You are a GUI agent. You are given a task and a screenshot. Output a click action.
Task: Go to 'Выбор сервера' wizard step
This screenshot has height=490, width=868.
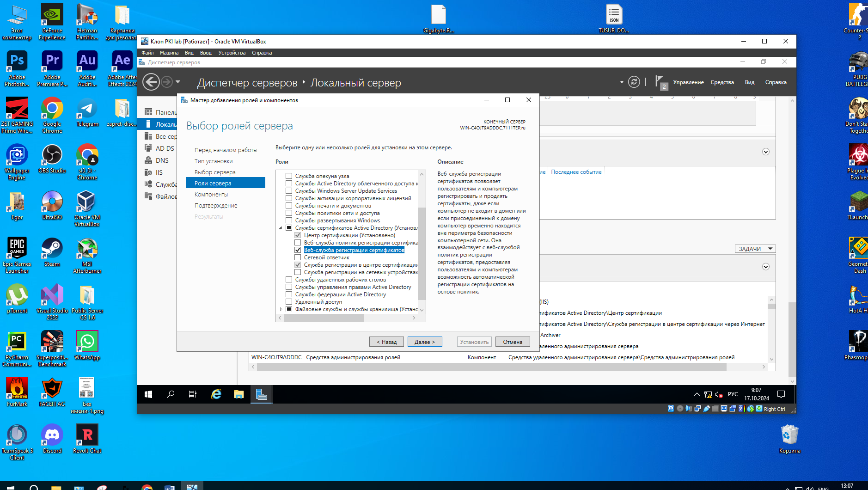coord(215,172)
